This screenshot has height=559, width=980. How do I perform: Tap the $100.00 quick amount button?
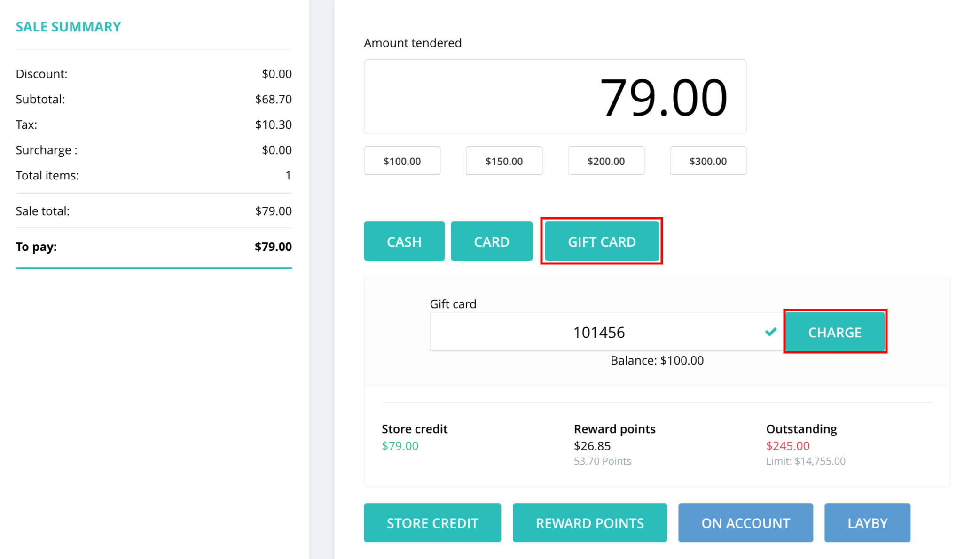(402, 161)
